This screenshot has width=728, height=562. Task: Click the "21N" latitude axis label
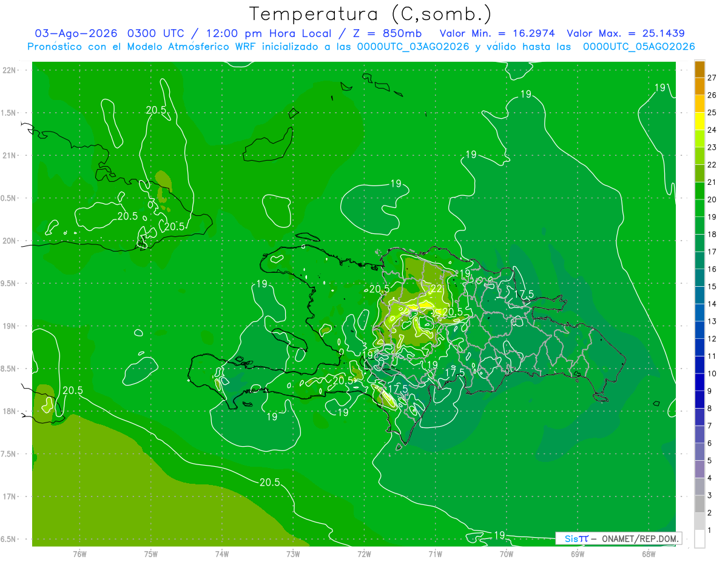[x=10, y=155]
